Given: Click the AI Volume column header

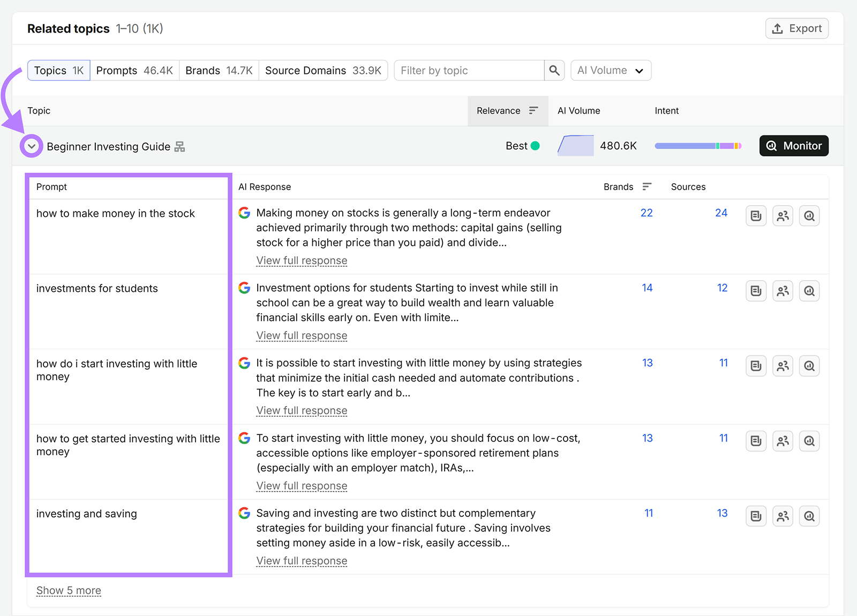Looking at the screenshot, I should 579,110.
